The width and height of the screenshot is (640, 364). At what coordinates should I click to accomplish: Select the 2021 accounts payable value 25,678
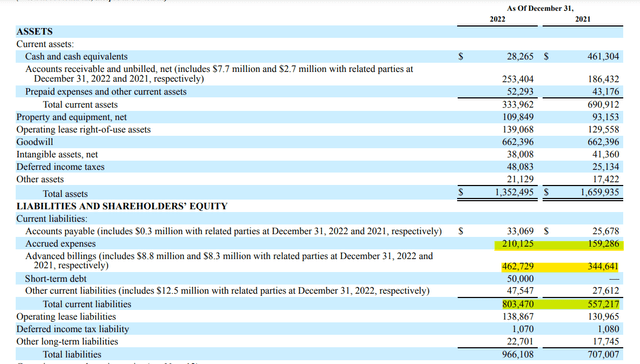[606, 231]
